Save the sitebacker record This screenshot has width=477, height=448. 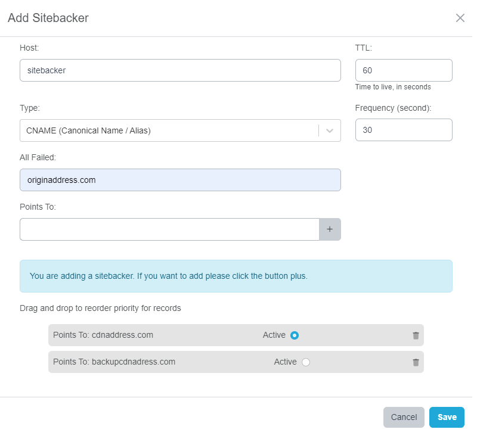coord(446,417)
